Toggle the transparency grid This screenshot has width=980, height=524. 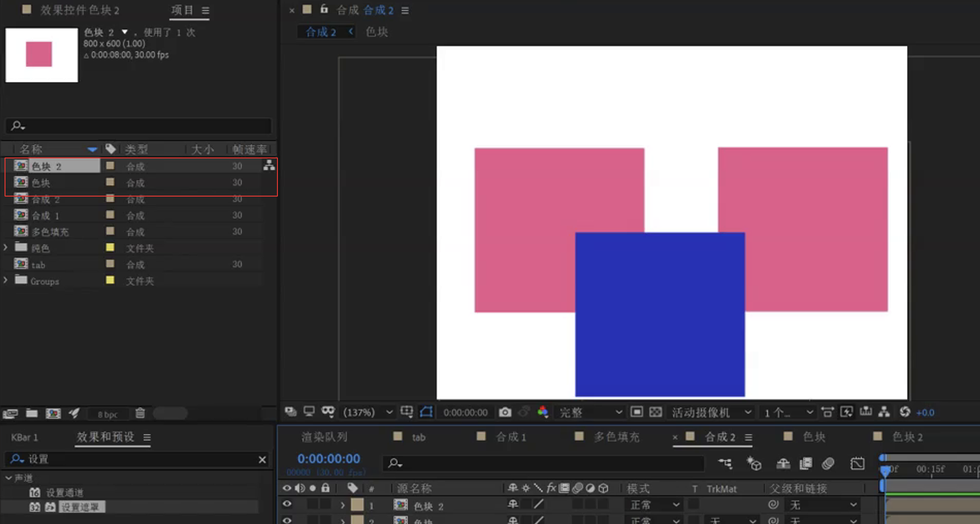[655, 412]
